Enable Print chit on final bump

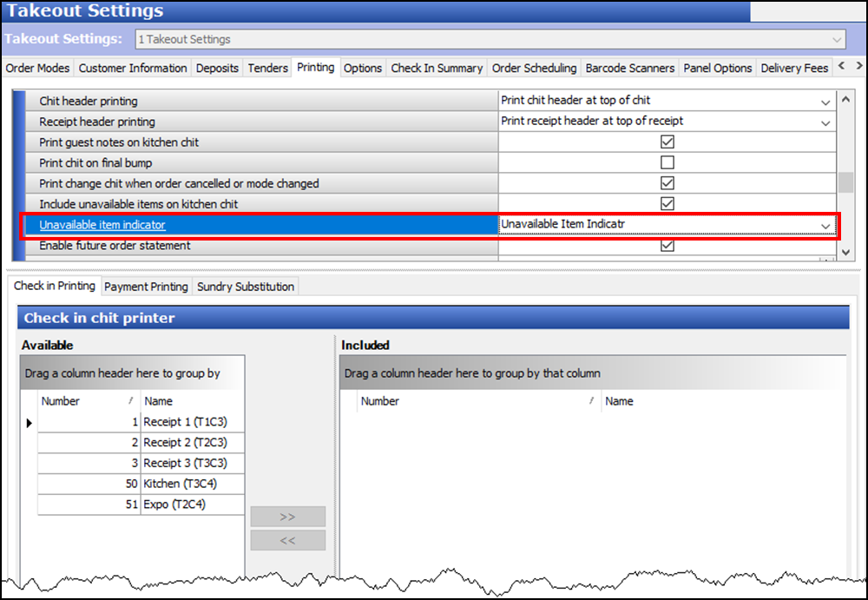tap(667, 163)
